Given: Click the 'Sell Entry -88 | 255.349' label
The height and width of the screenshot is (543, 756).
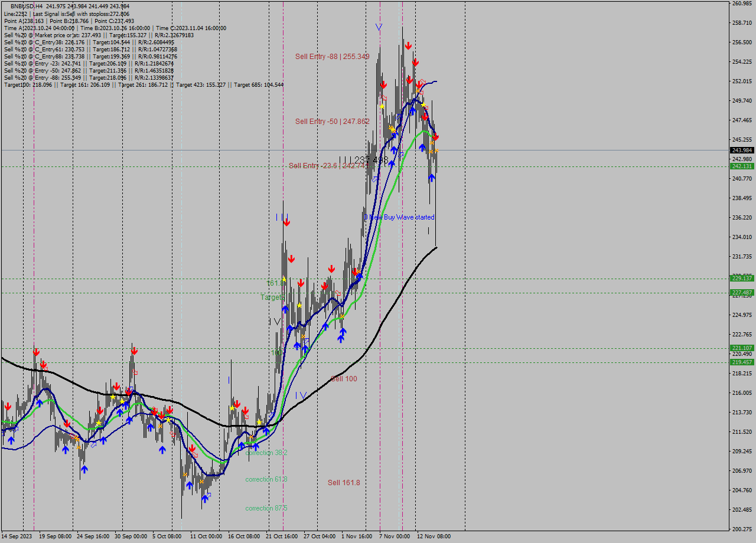Looking at the screenshot, I should pos(334,57).
